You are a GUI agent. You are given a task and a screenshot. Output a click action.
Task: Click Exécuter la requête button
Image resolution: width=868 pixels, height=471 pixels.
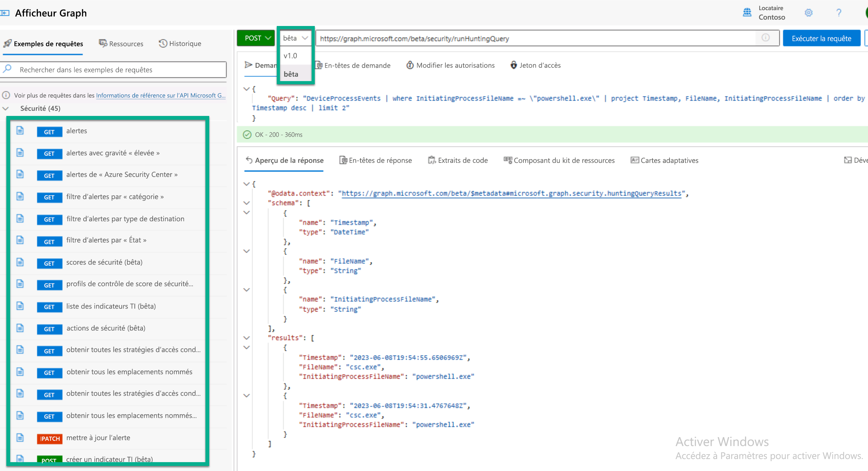pyautogui.click(x=821, y=38)
